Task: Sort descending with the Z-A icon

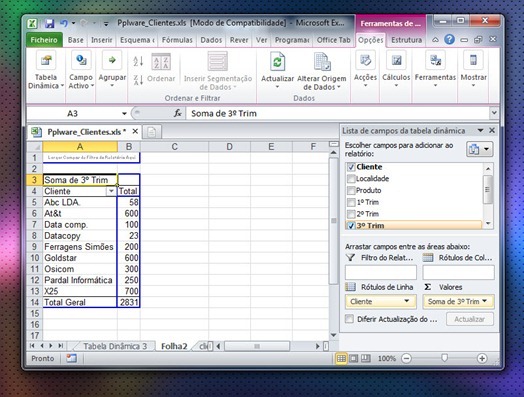Action: (x=138, y=80)
